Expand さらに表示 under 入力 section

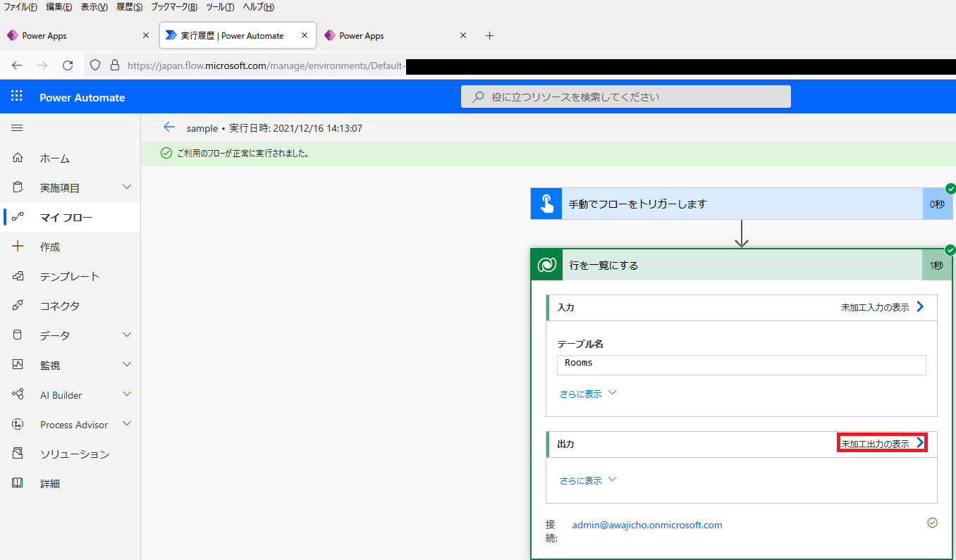(588, 394)
